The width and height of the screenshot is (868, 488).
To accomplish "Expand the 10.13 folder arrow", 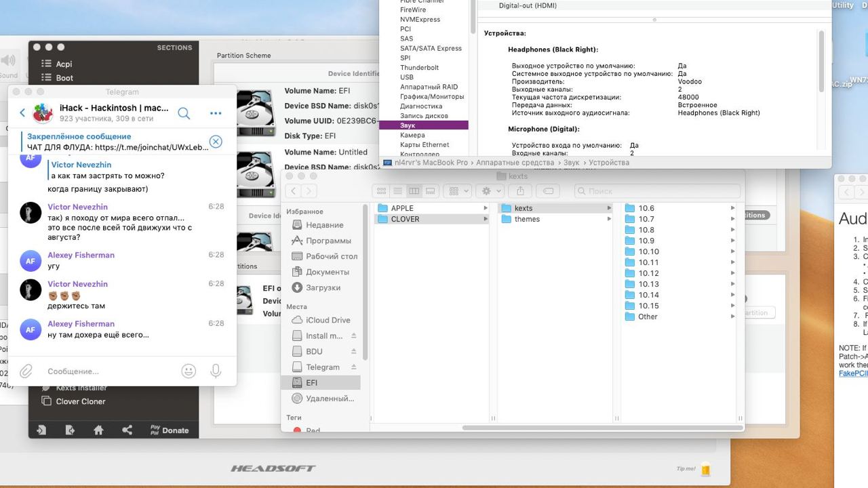I will (x=732, y=284).
